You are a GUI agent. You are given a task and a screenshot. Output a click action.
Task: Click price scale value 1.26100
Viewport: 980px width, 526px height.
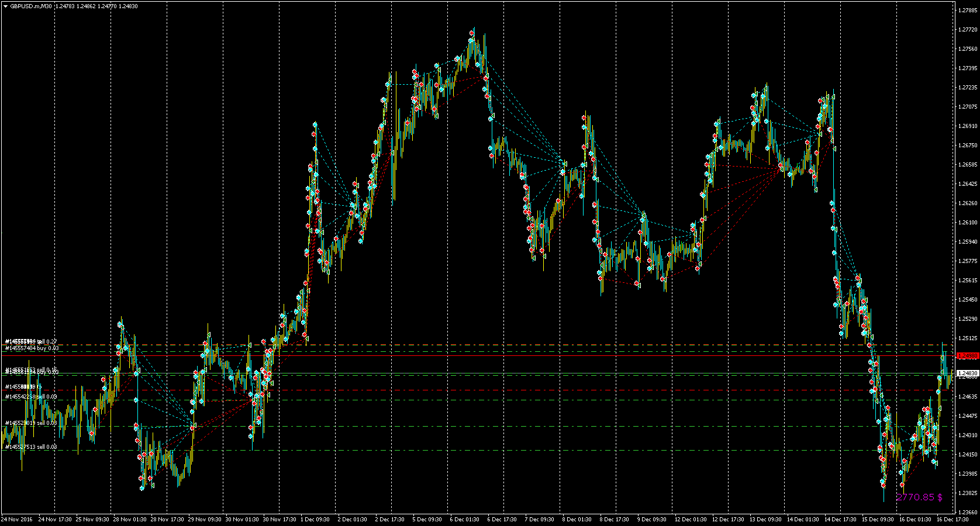click(968, 223)
